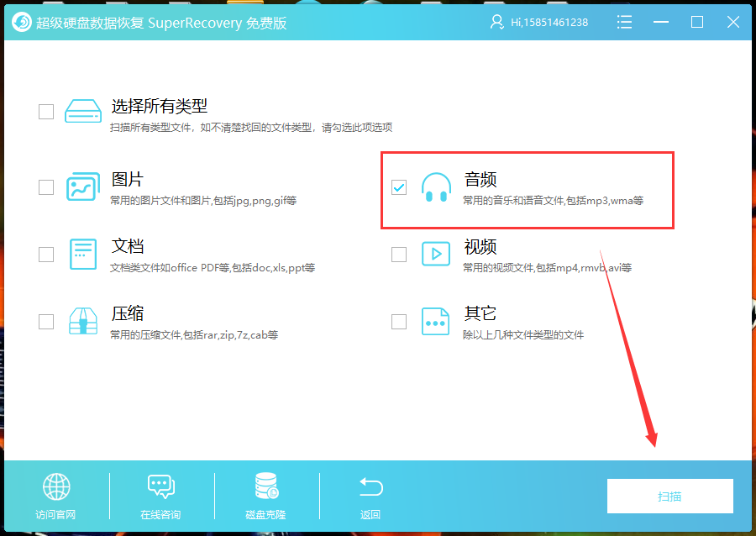
Task: Click the 其它 heading text
Action: point(480,314)
